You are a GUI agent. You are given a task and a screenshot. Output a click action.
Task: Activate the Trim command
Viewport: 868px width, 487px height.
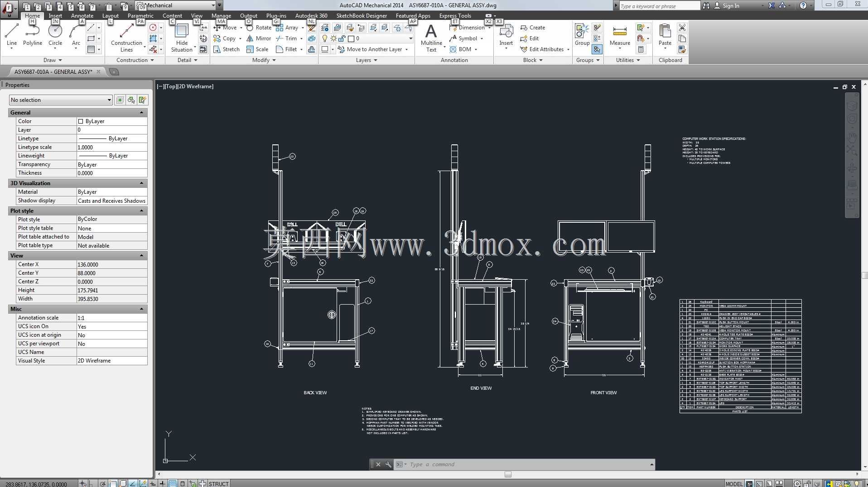point(286,38)
